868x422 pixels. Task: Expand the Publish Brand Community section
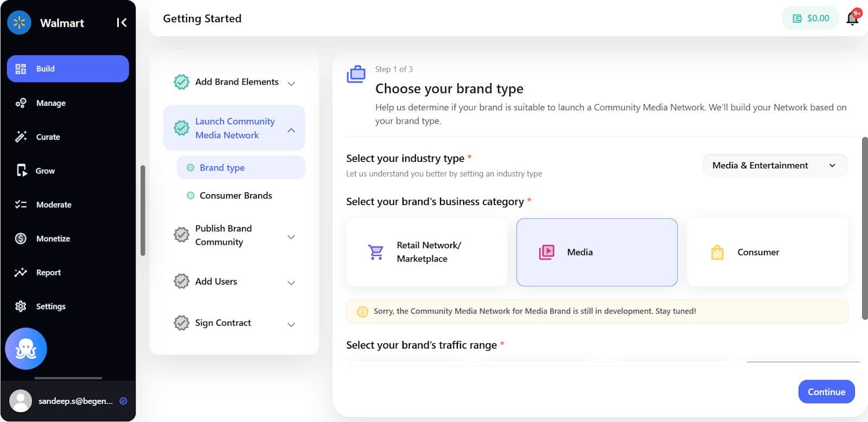291,237
